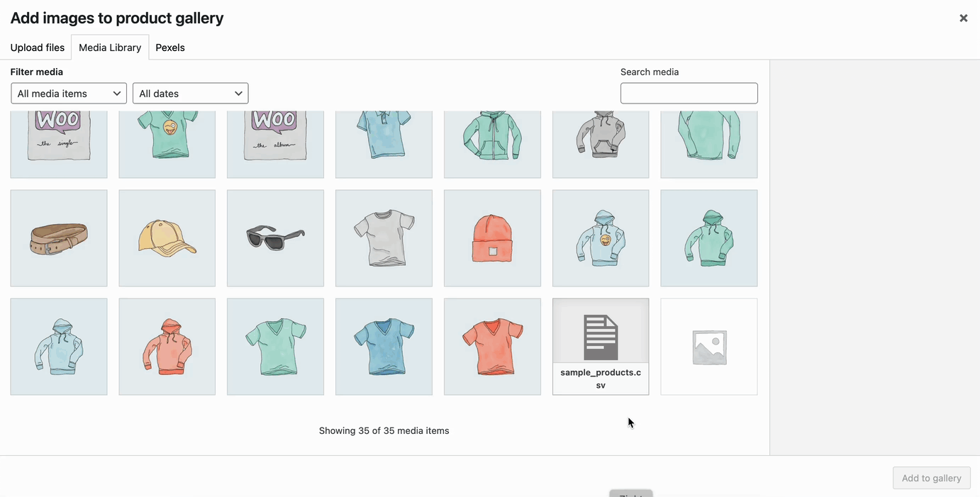This screenshot has width=980, height=497.
Task: Select the red v-neck t-shirt image
Action: pyautogui.click(x=492, y=346)
